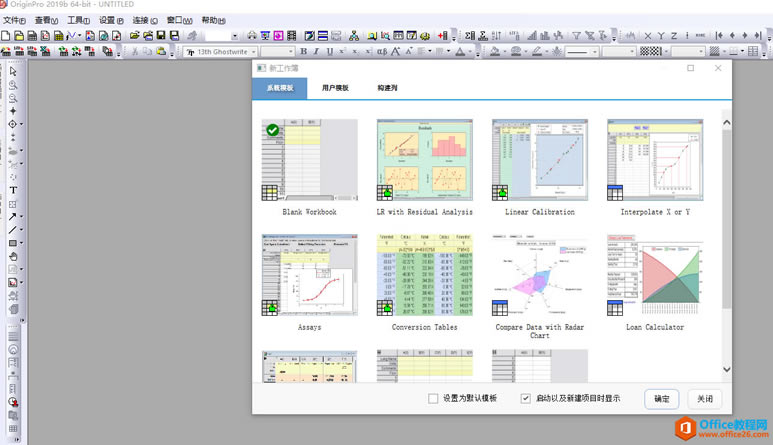The height and width of the screenshot is (445, 773).
Task: Select the System Templates tab
Action: point(280,88)
